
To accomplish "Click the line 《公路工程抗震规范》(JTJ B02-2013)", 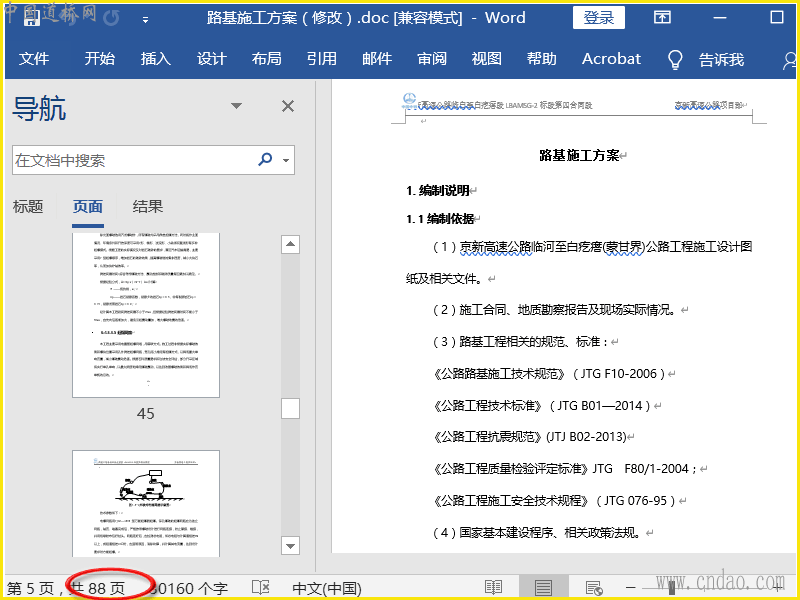I will click(530, 437).
